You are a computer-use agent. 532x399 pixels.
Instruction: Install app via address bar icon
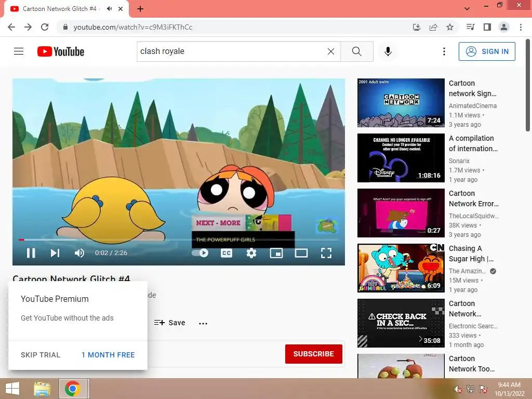[417, 27]
